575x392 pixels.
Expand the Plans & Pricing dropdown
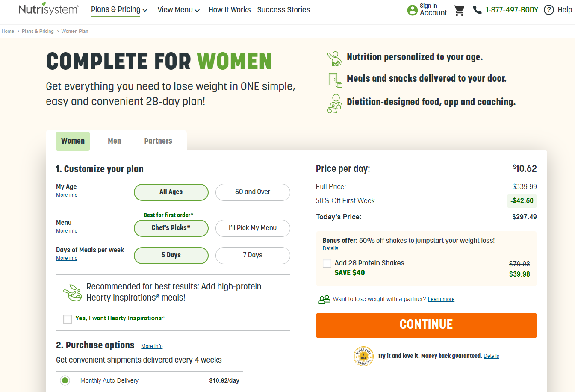click(119, 10)
